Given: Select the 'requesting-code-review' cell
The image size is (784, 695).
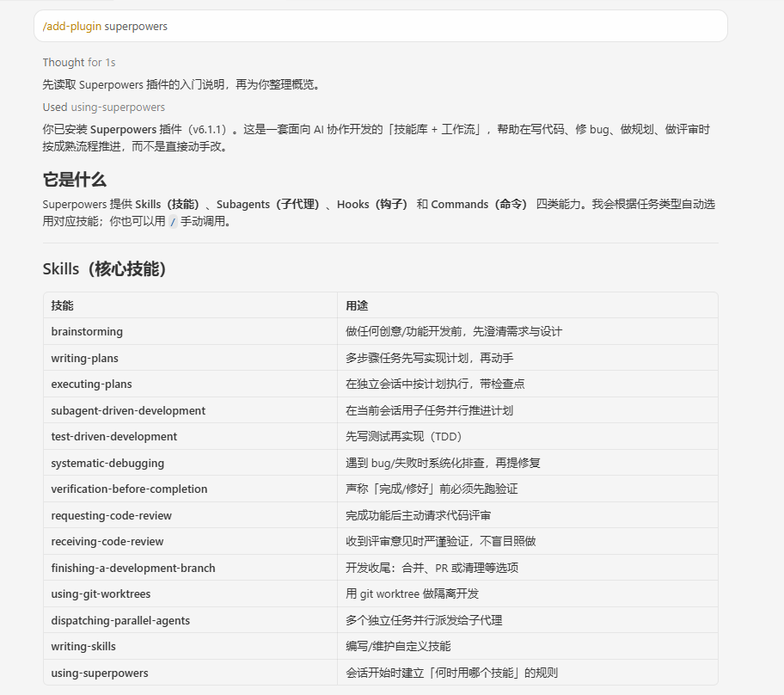Looking at the screenshot, I should (x=191, y=515).
